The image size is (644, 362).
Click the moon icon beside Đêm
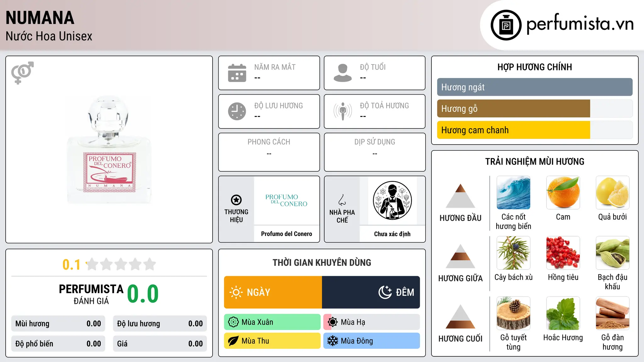pos(385,292)
